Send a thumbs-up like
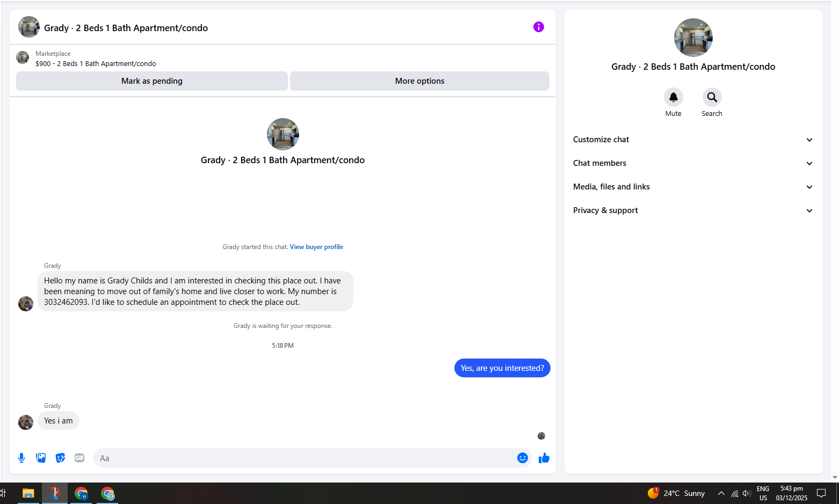The image size is (839, 504). pyautogui.click(x=544, y=458)
